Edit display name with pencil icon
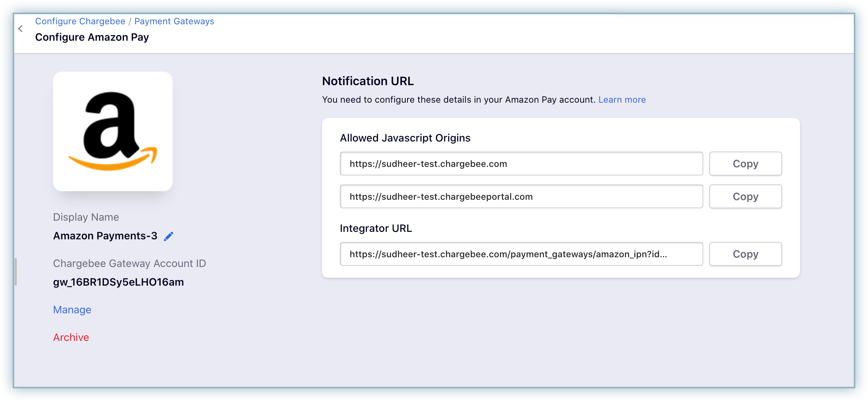The image size is (868, 401). click(x=168, y=236)
